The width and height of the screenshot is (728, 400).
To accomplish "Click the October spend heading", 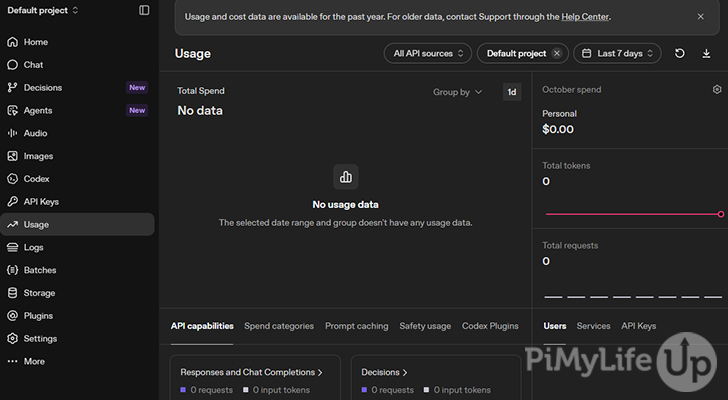I will pyautogui.click(x=572, y=90).
